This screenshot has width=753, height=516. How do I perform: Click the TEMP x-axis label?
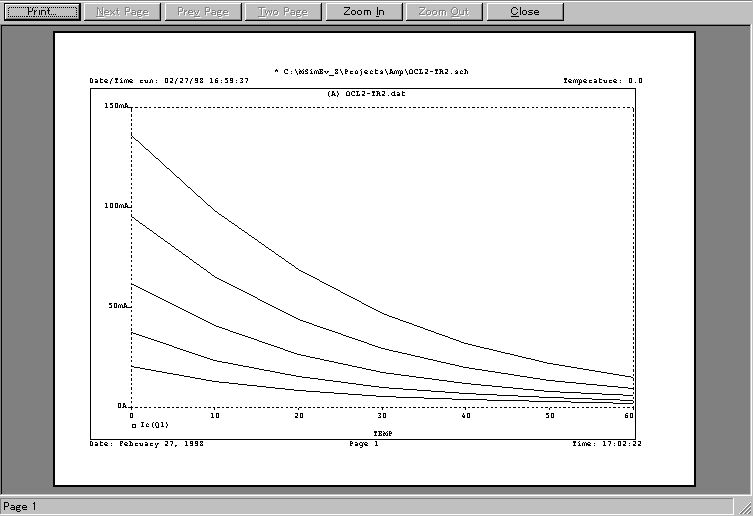click(x=382, y=435)
